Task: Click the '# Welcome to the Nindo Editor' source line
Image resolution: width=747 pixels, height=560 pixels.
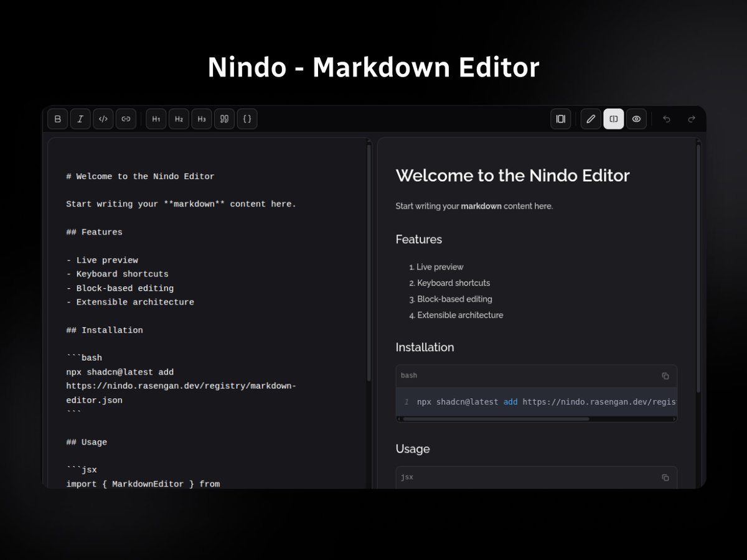Action: click(140, 177)
